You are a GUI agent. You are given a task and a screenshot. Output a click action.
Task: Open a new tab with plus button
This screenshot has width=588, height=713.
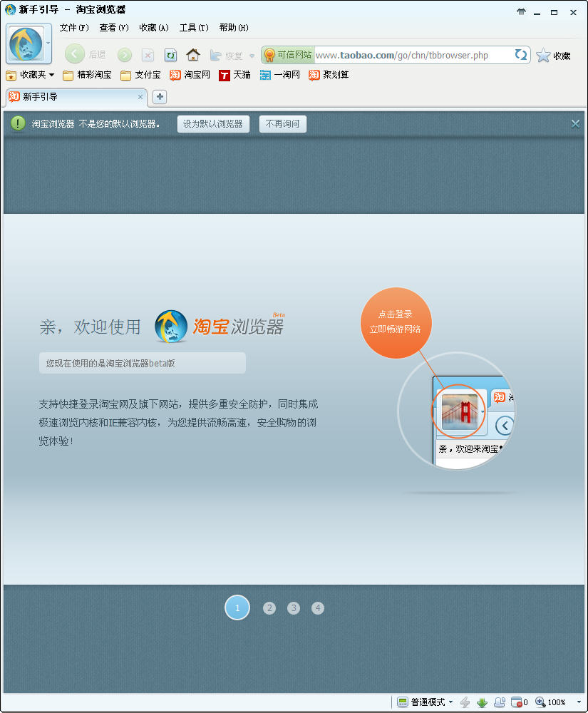[x=160, y=97]
